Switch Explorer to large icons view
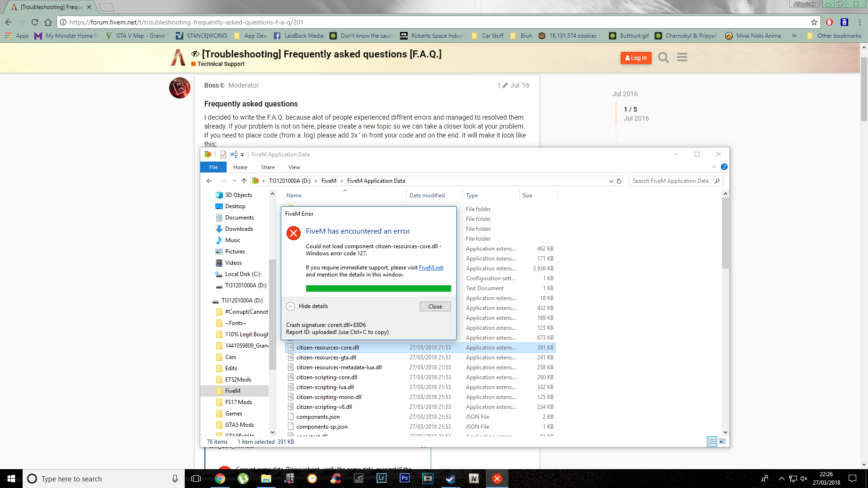Viewport: 868px width, 488px height. (722, 441)
